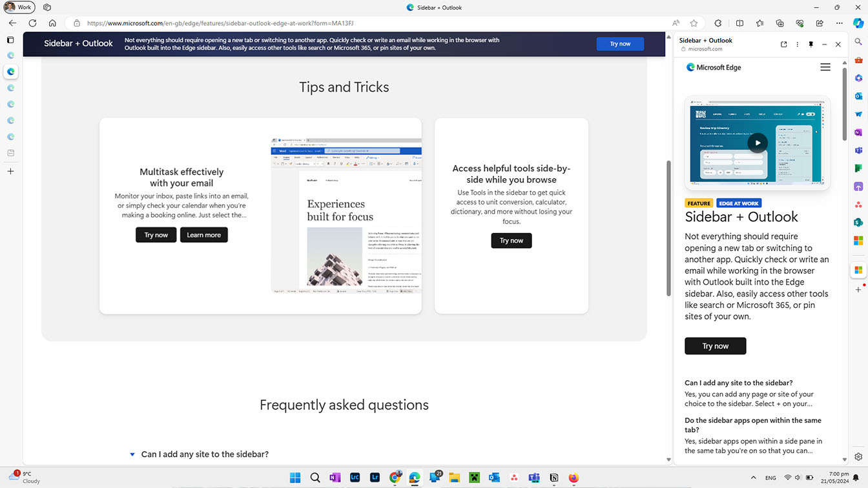View site information via the address bar lock icon
Viewport: 868px width, 488px height.
pos(77,23)
